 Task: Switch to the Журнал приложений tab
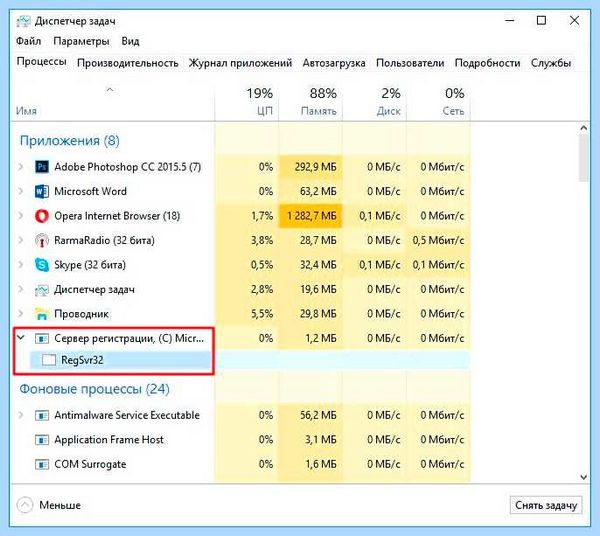click(240, 63)
